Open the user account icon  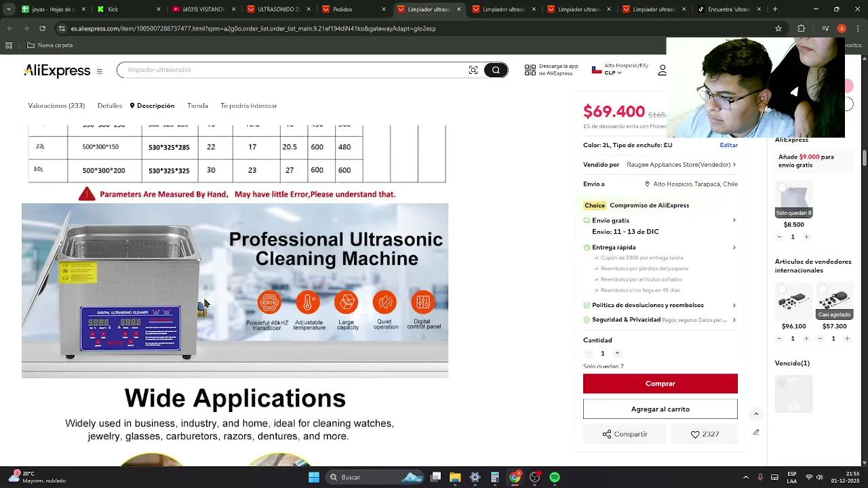coord(662,70)
